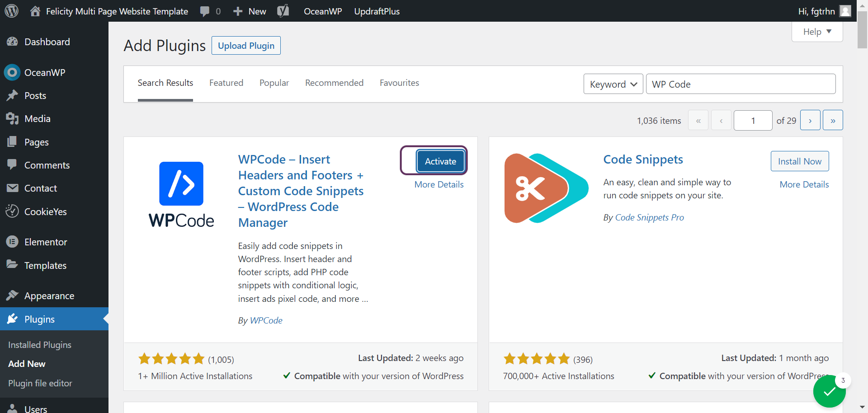Click the OceanWP circle icon in sidebar
The width and height of the screenshot is (868, 413).
pyautogui.click(x=12, y=72)
